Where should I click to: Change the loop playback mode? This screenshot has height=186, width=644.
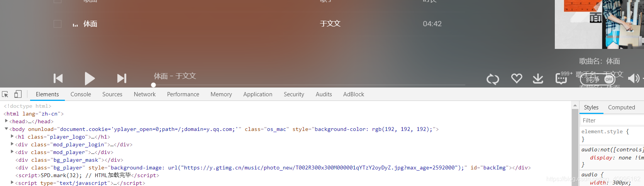coord(493,79)
